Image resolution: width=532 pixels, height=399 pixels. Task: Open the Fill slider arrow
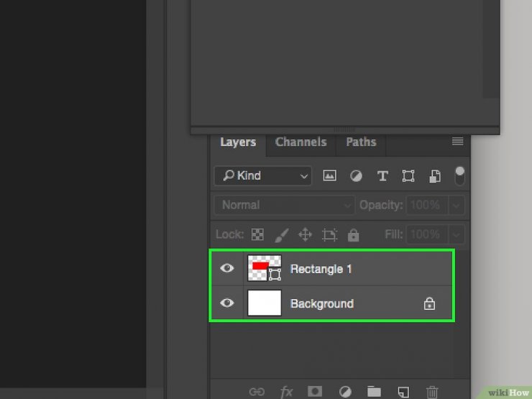(x=457, y=234)
